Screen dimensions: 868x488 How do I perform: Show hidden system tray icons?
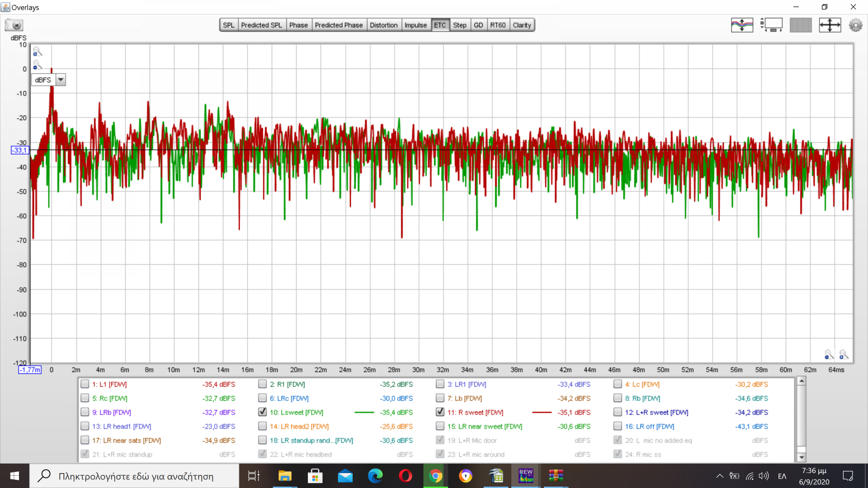[x=720, y=476]
